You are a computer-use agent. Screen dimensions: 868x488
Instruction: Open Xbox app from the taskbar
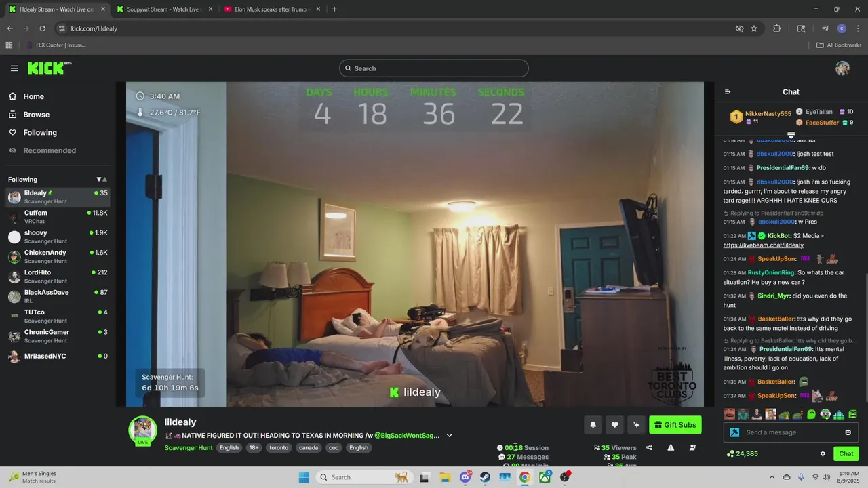point(545,477)
